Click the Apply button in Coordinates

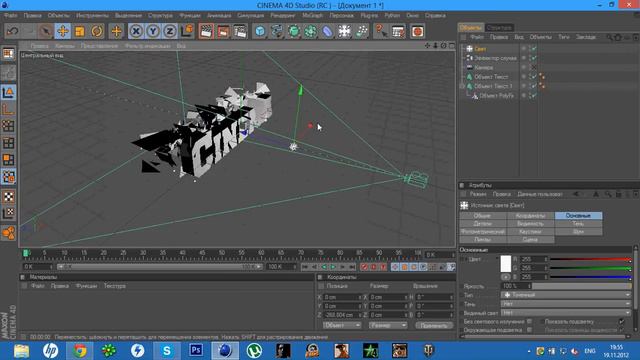pyautogui.click(x=434, y=325)
